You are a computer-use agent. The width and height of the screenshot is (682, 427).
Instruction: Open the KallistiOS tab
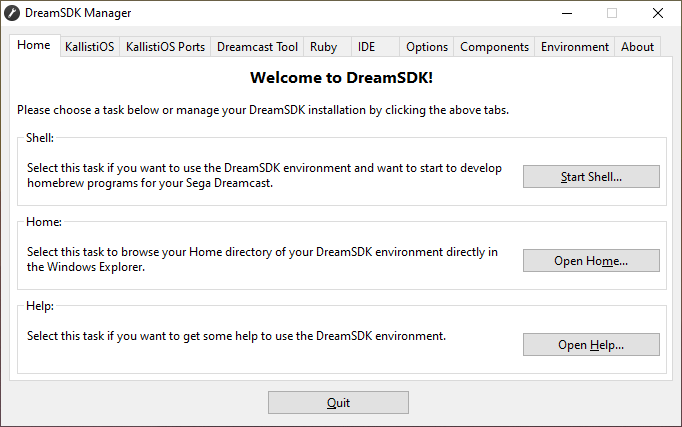click(90, 47)
